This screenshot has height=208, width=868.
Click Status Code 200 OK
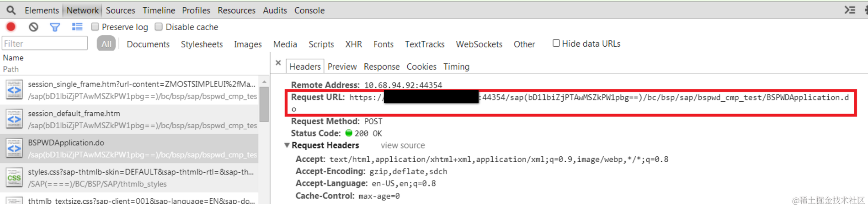coord(368,133)
